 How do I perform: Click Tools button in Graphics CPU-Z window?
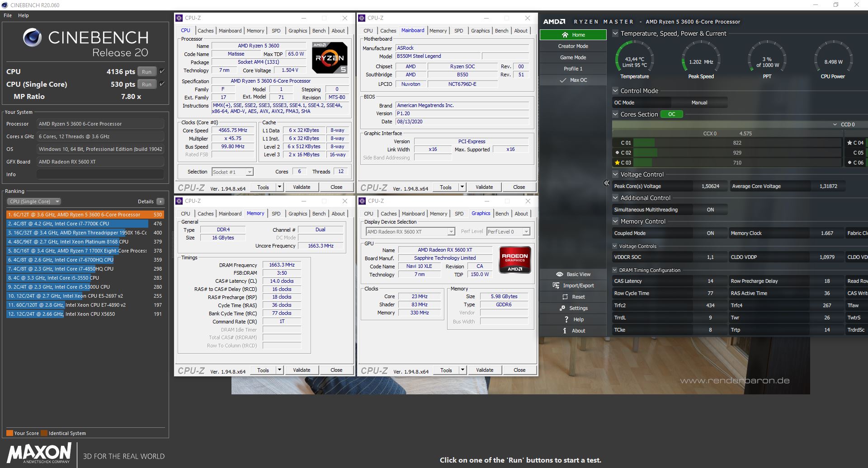[x=446, y=370]
